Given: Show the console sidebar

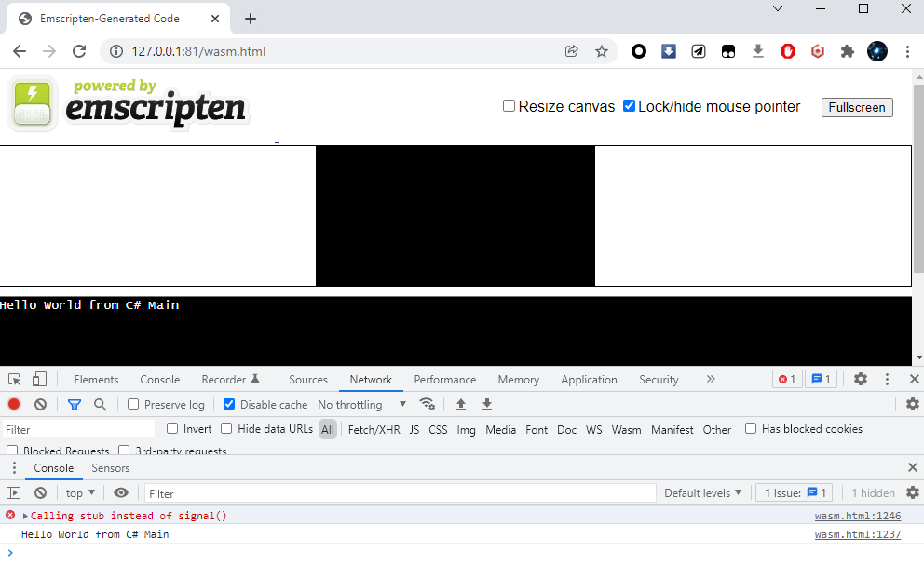Looking at the screenshot, I should coord(14,493).
